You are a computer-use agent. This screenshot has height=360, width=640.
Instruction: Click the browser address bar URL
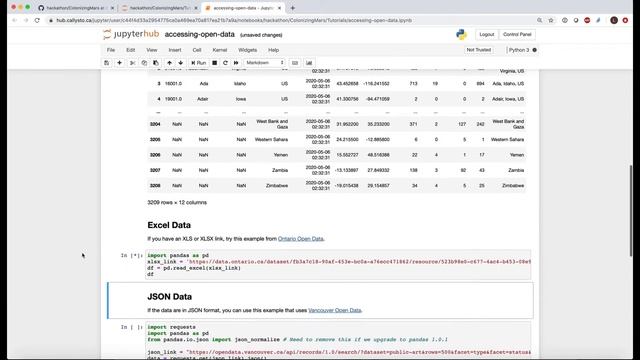click(234, 20)
